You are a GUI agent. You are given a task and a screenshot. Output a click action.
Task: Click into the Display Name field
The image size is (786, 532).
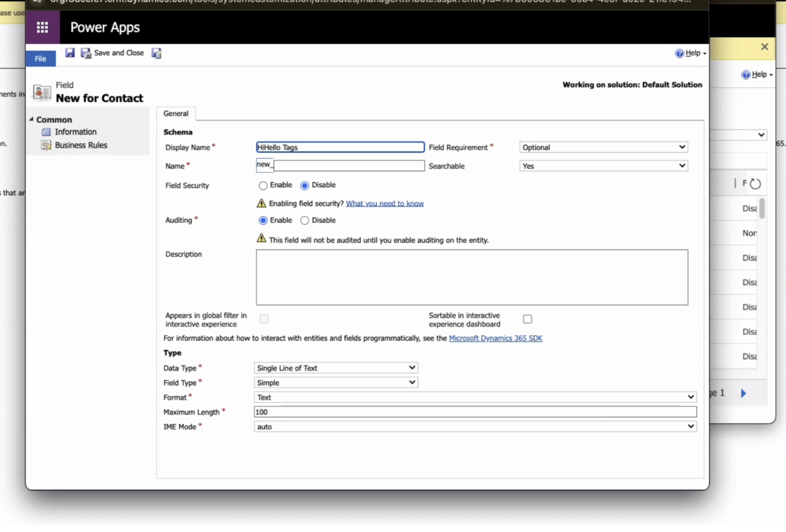(x=340, y=147)
